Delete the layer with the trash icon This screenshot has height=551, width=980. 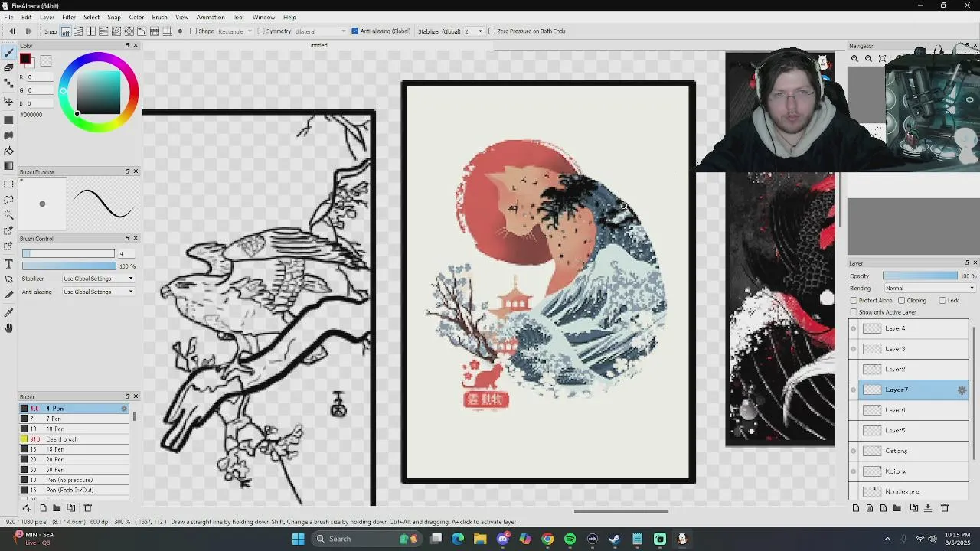pyautogui.click(x=944, y=507)
